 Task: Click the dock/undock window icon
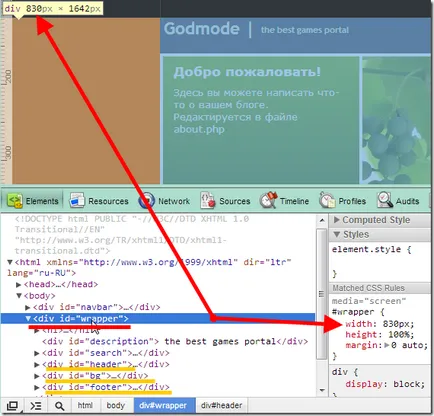pos(12,406)
